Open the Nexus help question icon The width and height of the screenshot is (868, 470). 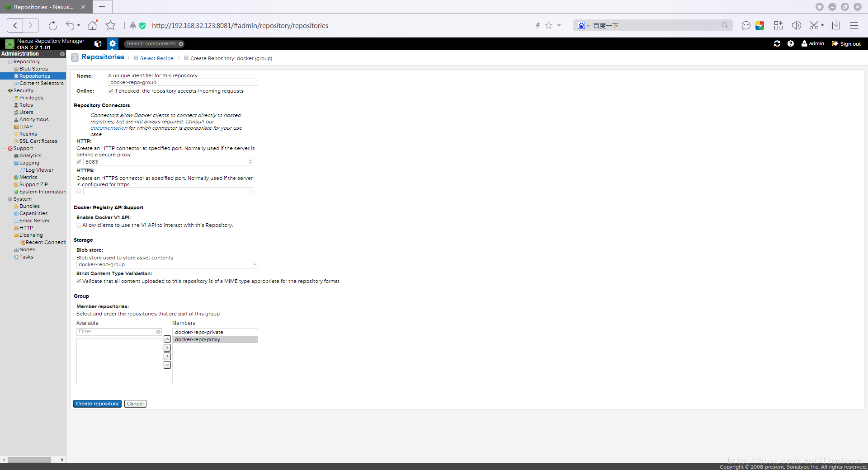click(791, 44)
